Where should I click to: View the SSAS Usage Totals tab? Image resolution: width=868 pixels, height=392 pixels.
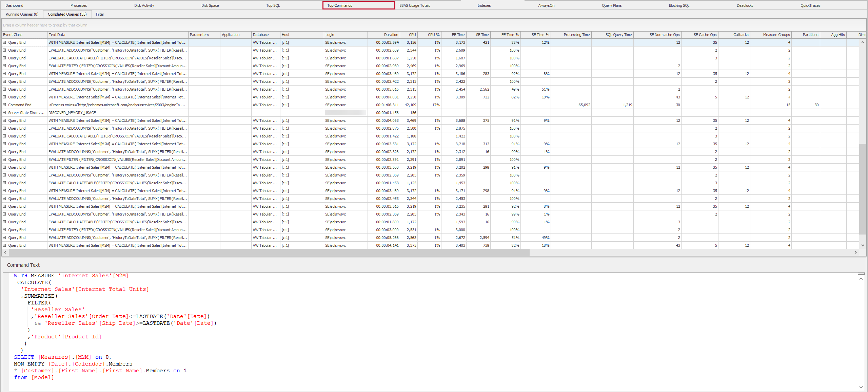[x=414, y=5]
